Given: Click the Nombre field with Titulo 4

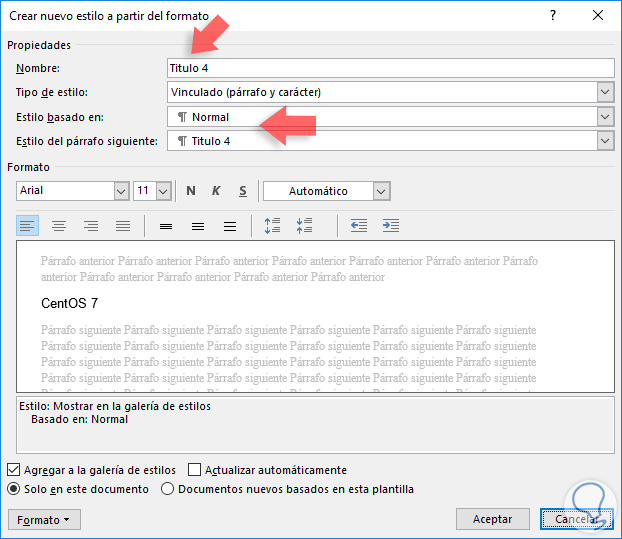Looking at the screenshot, I should coord(391,68).
